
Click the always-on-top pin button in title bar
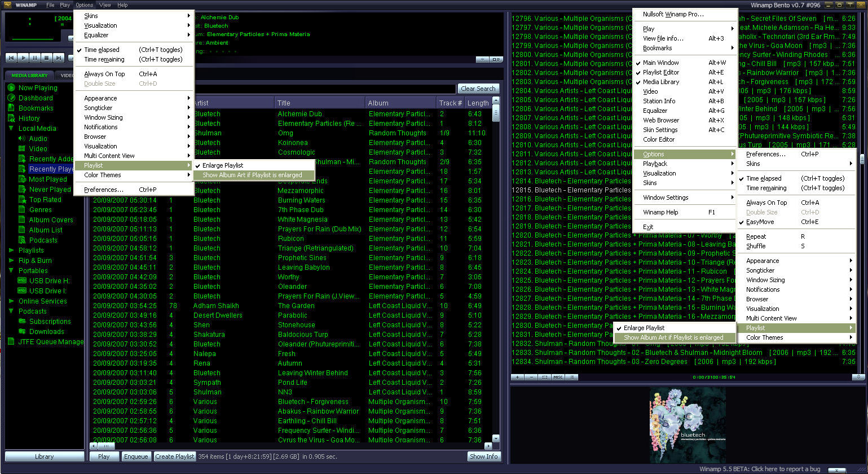(850, 5)
